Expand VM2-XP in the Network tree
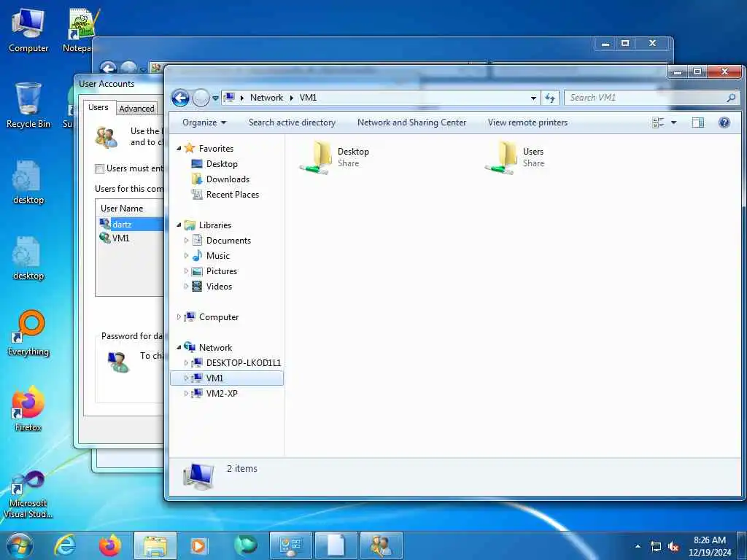Screen dimensions: 747x560 (186, 393)
